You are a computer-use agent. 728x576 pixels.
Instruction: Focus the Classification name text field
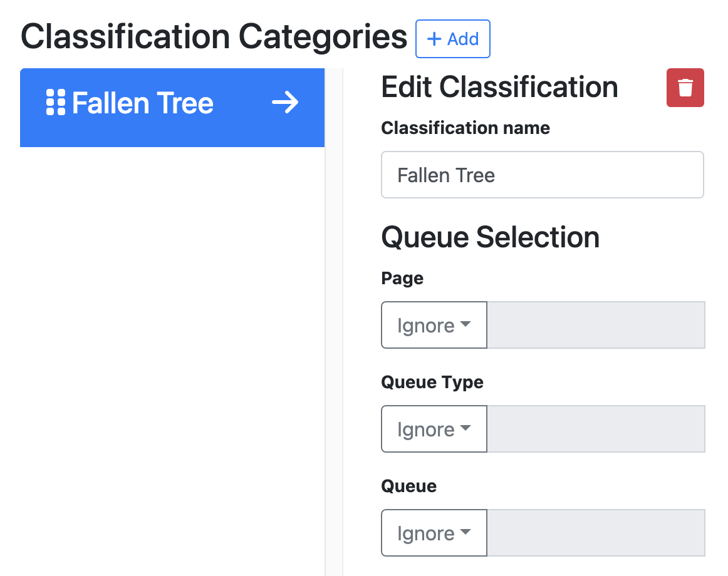point(542,175)
